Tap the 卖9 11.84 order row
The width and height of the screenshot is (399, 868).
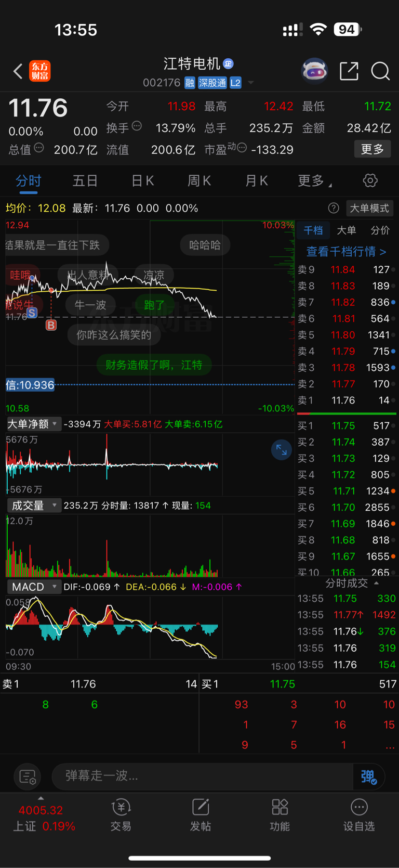click(x=347, y=269)
